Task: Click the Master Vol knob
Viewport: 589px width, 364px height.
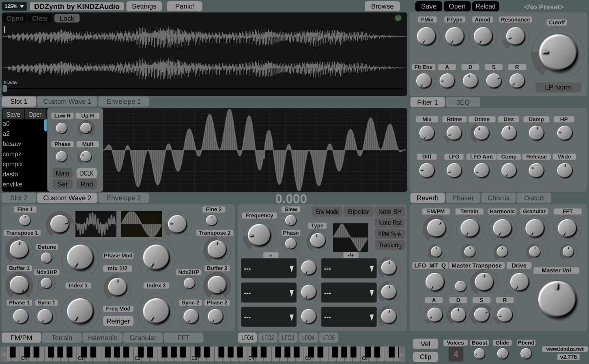Action: [557, 300]
